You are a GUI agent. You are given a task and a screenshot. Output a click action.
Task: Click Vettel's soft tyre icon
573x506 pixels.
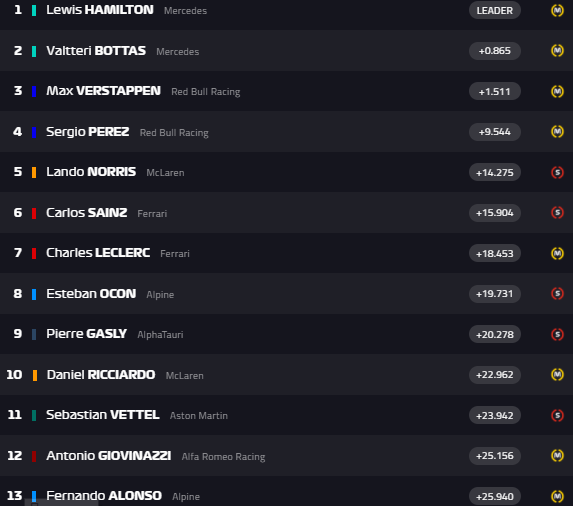[x=557, y=415]
